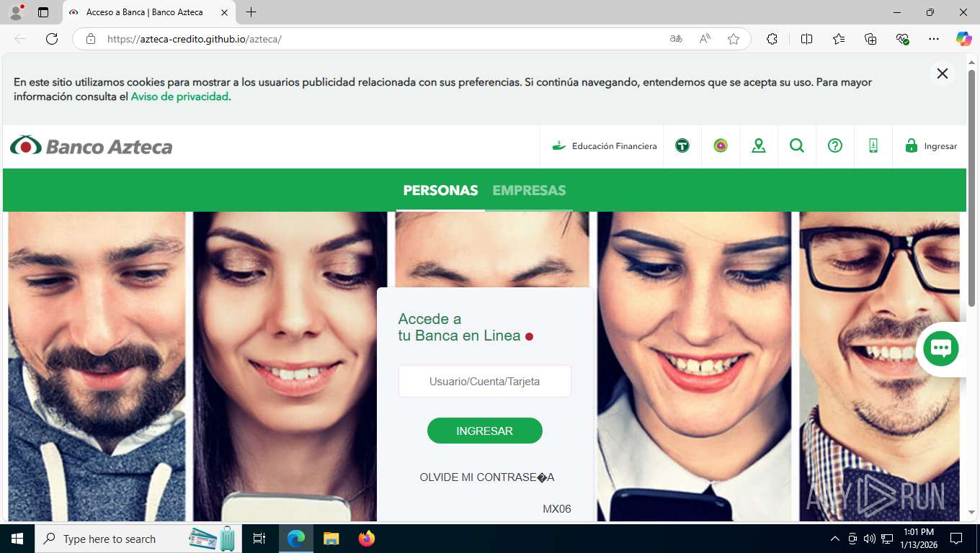Click the Ingresar padlock link

pyautogui.click(x=931, y=146)
